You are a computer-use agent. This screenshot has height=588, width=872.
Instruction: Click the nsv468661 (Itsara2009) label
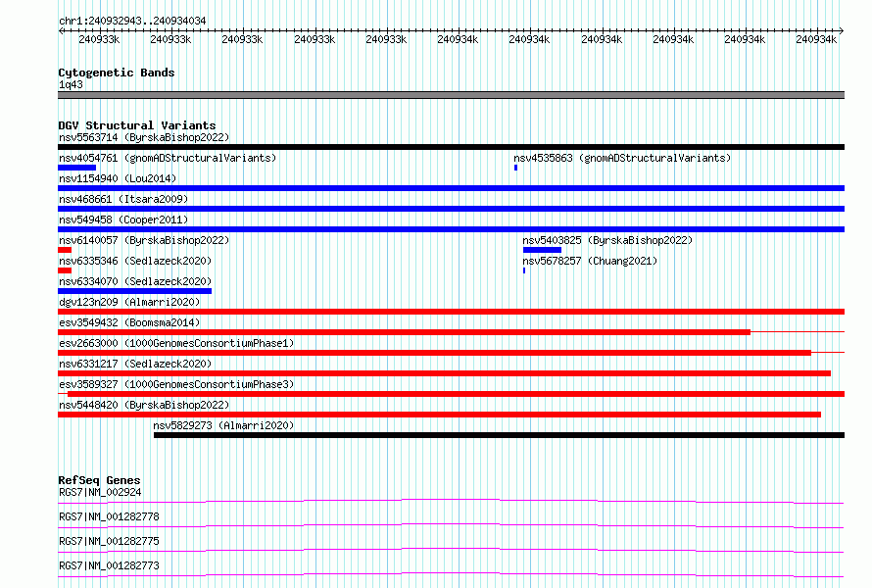click(123, 199)
